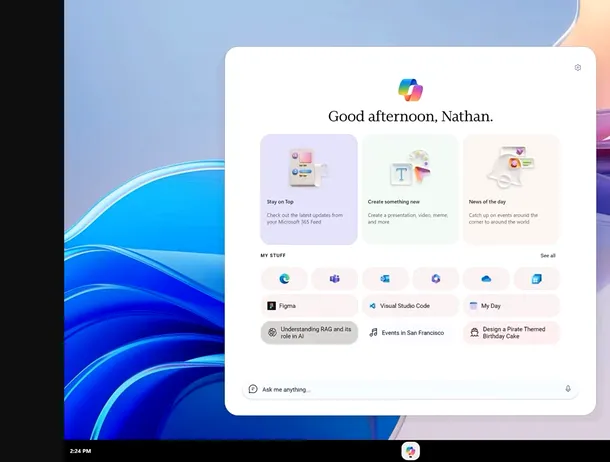
Task: Open Understanding RAG and its role chat
Action: 309,332
